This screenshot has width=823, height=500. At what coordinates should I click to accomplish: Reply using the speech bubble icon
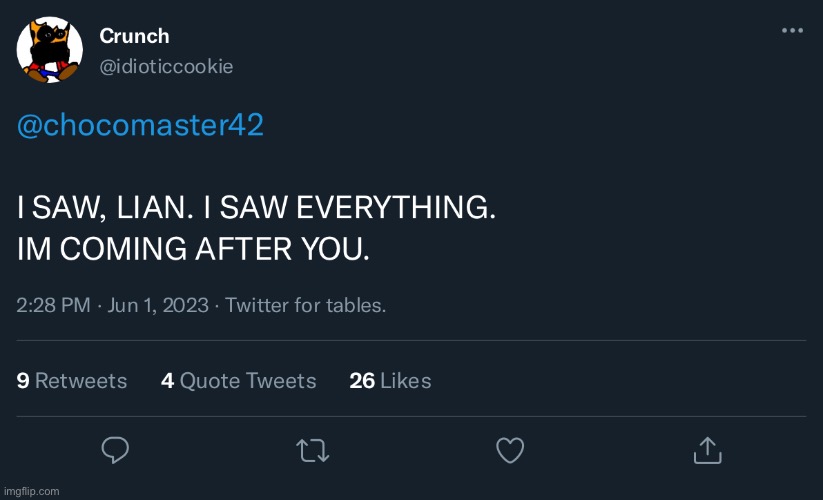coord(116,451)
